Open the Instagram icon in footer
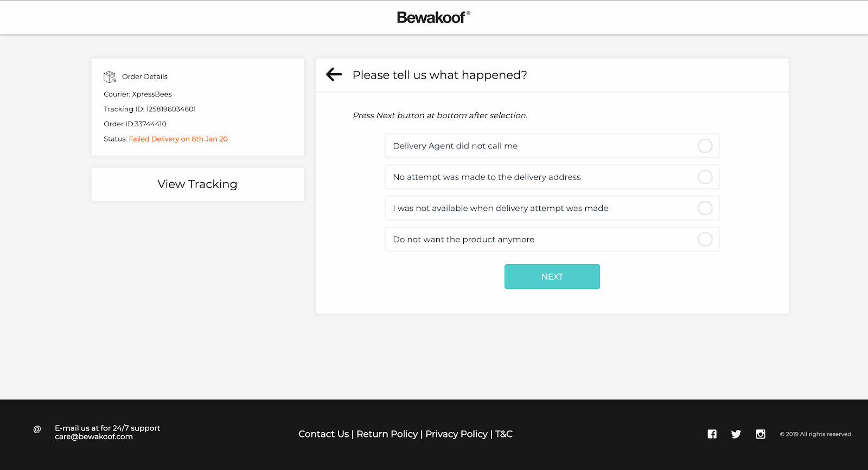The width and height of the screenshot is (868, 470). 761,434
